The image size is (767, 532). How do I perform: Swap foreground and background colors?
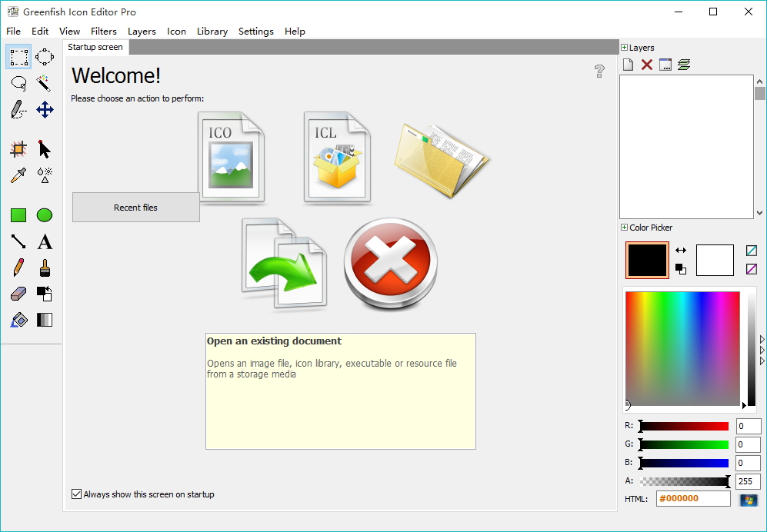click(680, 251)
